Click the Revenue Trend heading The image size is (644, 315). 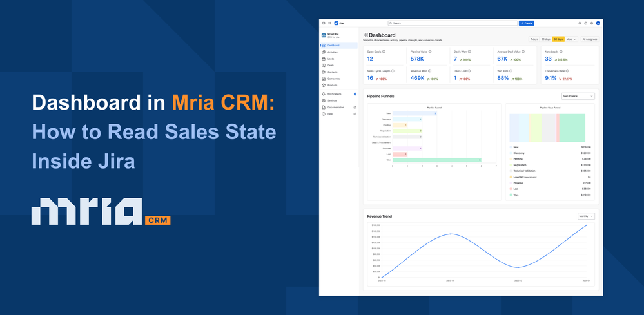[380, 216]
